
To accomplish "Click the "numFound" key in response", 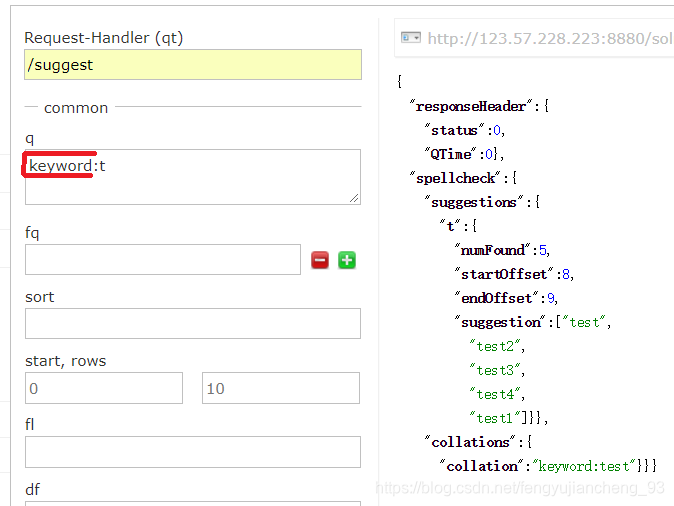I will coord(493,250).
